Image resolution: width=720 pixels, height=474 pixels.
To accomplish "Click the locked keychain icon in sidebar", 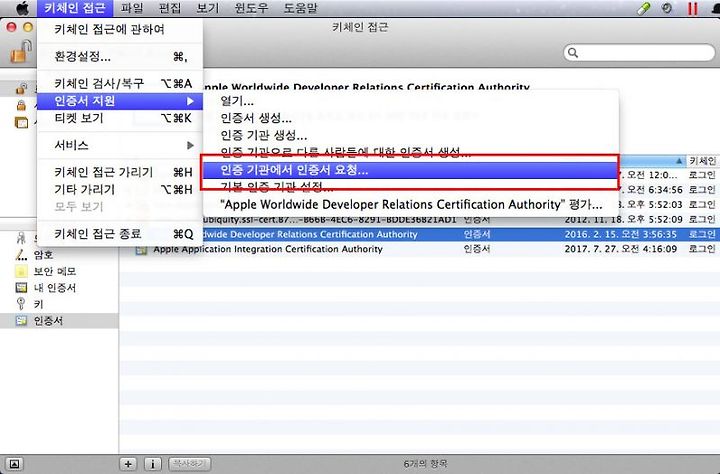I will point(21,105).
